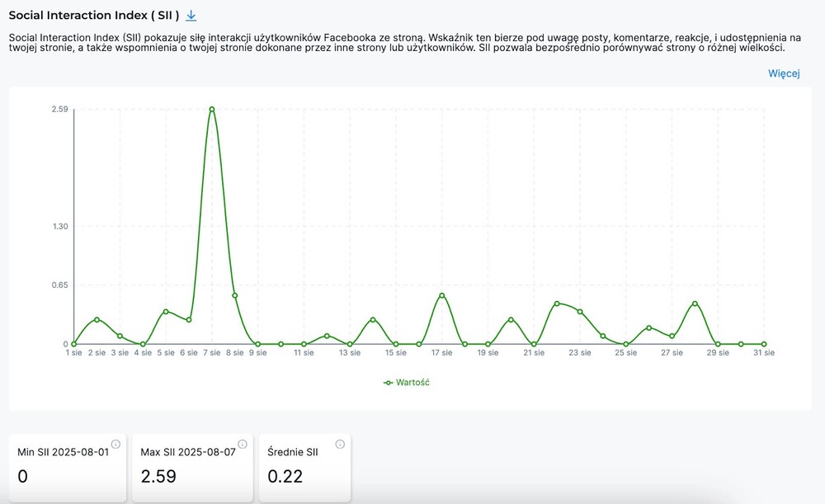The image size is (825, 504).
Task: Open info icon on Max SII card
Action: click(242, 444)
